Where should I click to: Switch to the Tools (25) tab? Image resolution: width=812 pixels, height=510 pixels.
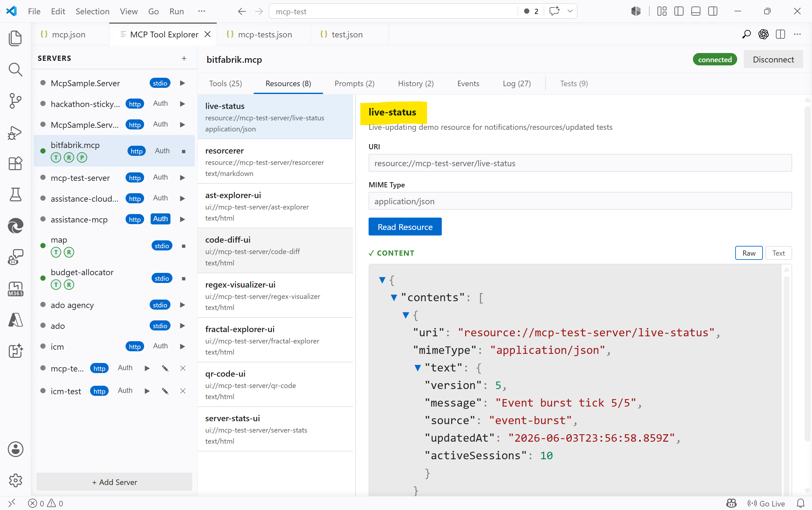click(225, 84)
